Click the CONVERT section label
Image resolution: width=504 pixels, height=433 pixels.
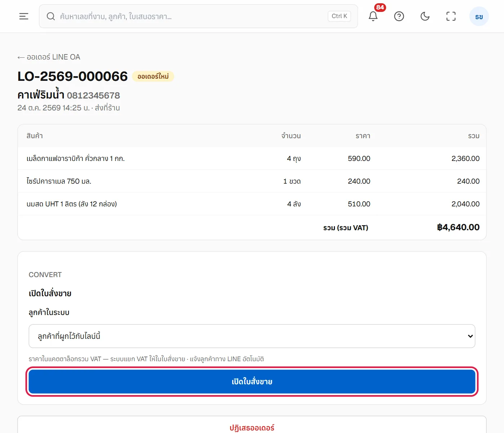[x=45, y=275]
